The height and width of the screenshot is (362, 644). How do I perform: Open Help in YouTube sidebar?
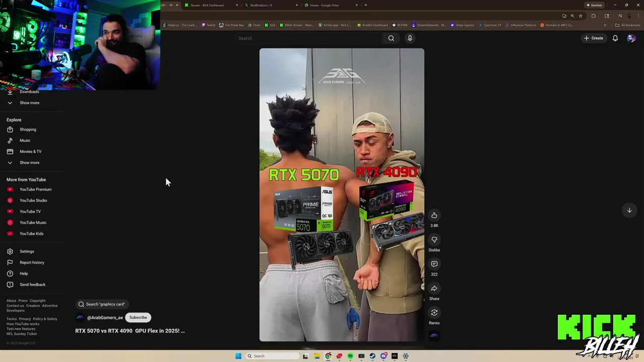(x=24, y=274)
